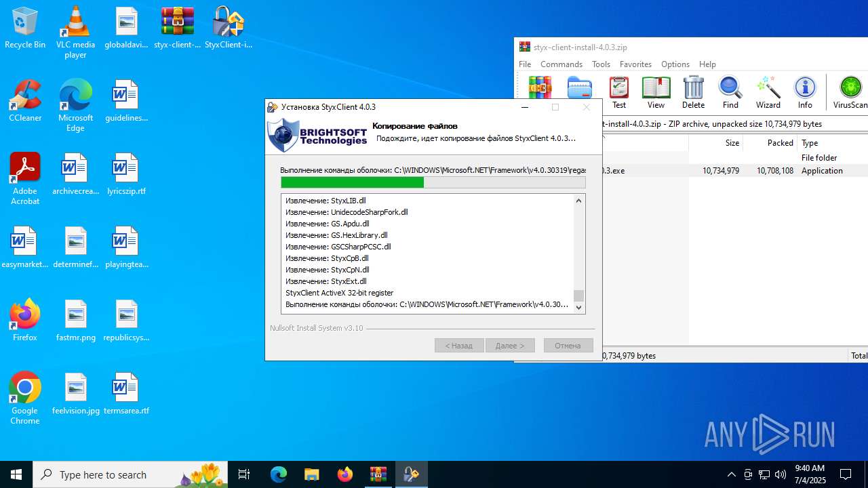Open WinRAR Favorites menu

click(x=635, y=64)
